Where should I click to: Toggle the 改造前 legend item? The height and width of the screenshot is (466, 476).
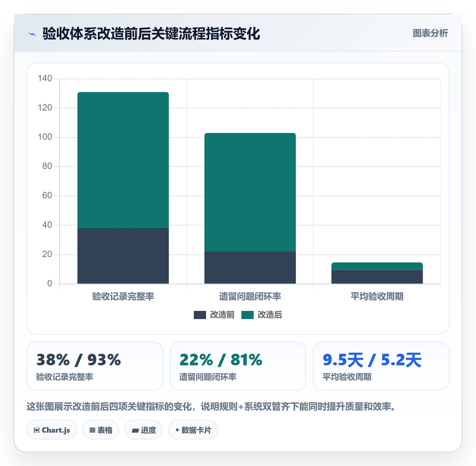(214, 315)
